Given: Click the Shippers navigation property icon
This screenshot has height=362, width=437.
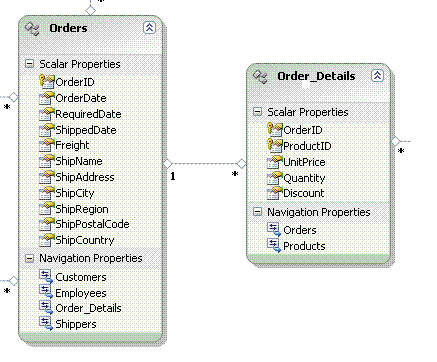Looking at the screenshot, I should [46, 323].
